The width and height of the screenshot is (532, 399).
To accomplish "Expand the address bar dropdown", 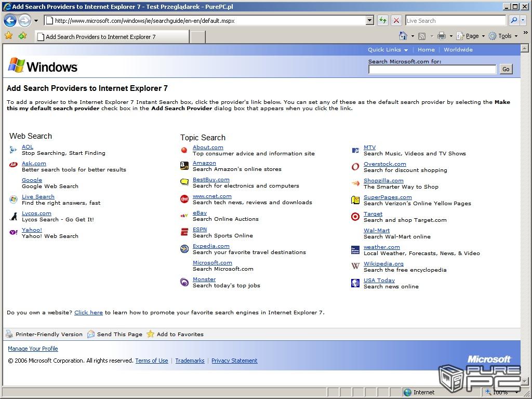I will pyautogui.click(x=370, y=20).
